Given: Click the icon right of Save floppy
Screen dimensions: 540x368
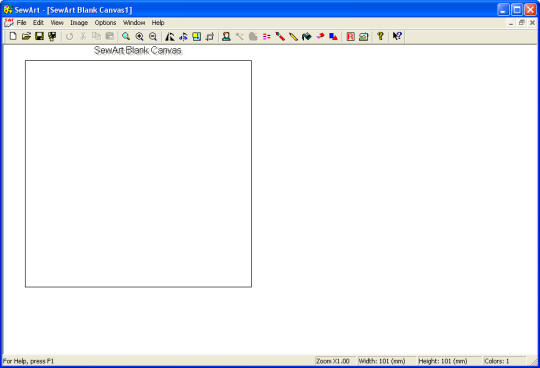Looking at the screenshot, I should pos(52,36).
